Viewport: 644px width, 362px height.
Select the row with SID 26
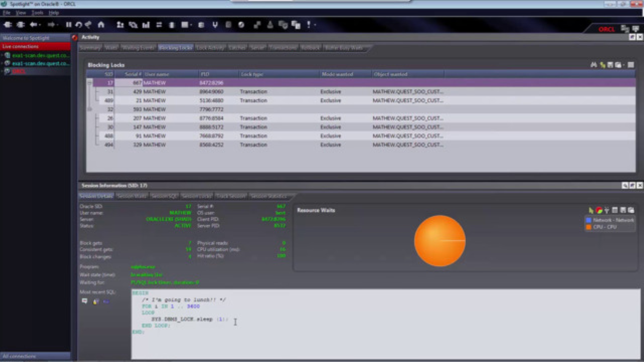361,118
